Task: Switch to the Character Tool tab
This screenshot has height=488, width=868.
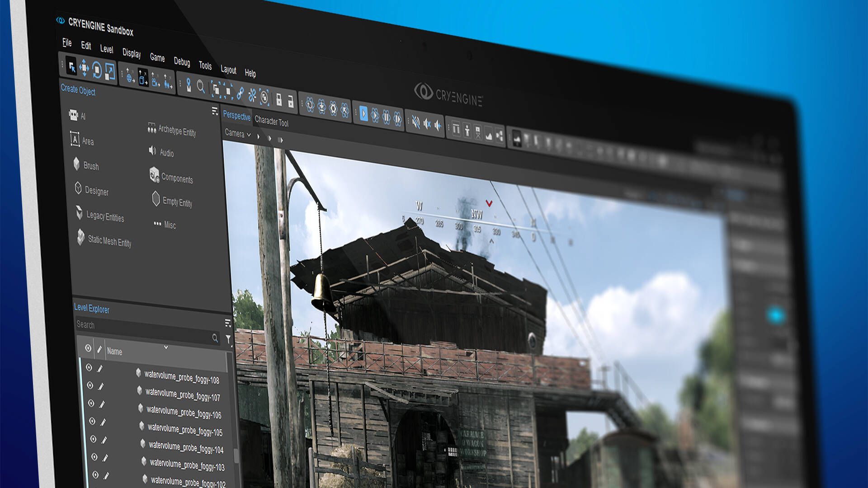Action: coord(272,122)
